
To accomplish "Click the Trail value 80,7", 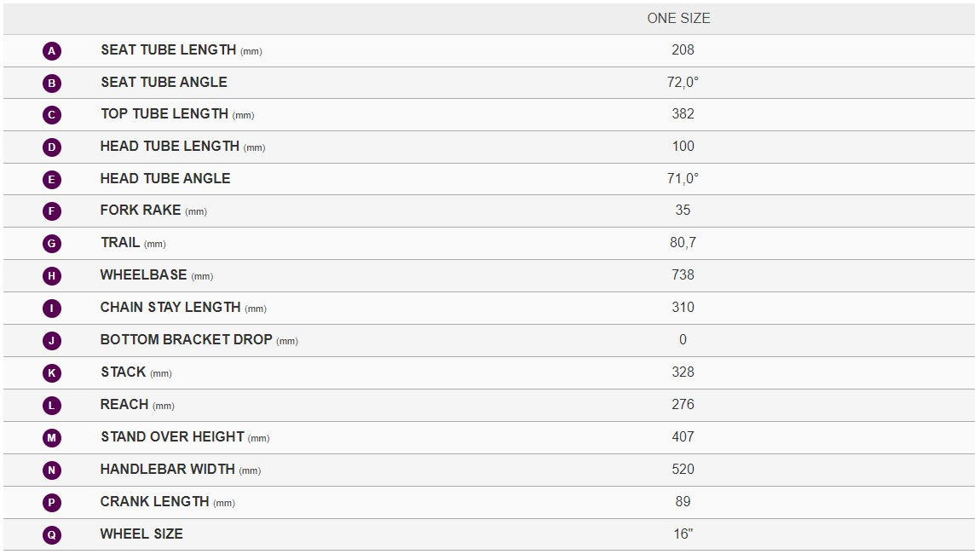I will [683, 243].
